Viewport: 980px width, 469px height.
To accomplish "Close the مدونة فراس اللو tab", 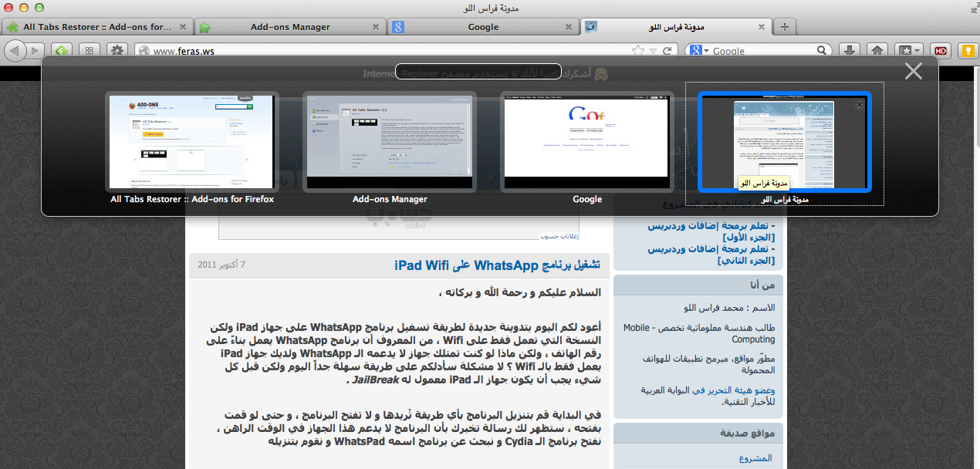I will (762, 27).
